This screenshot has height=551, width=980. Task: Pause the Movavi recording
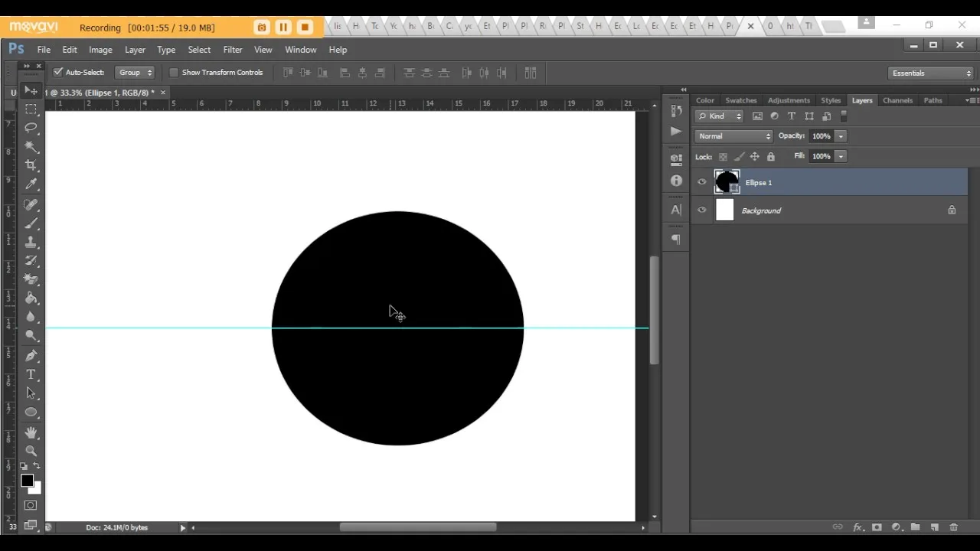283,28
